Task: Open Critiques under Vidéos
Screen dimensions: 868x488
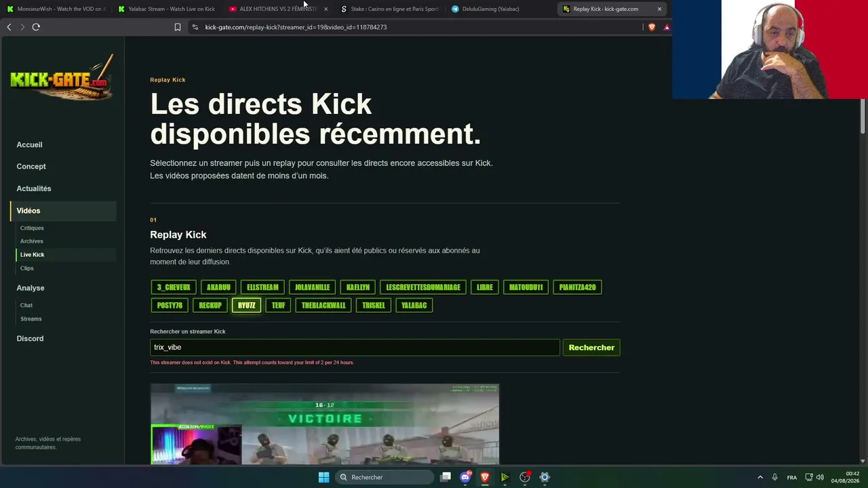Action: [x=32, y=228]
